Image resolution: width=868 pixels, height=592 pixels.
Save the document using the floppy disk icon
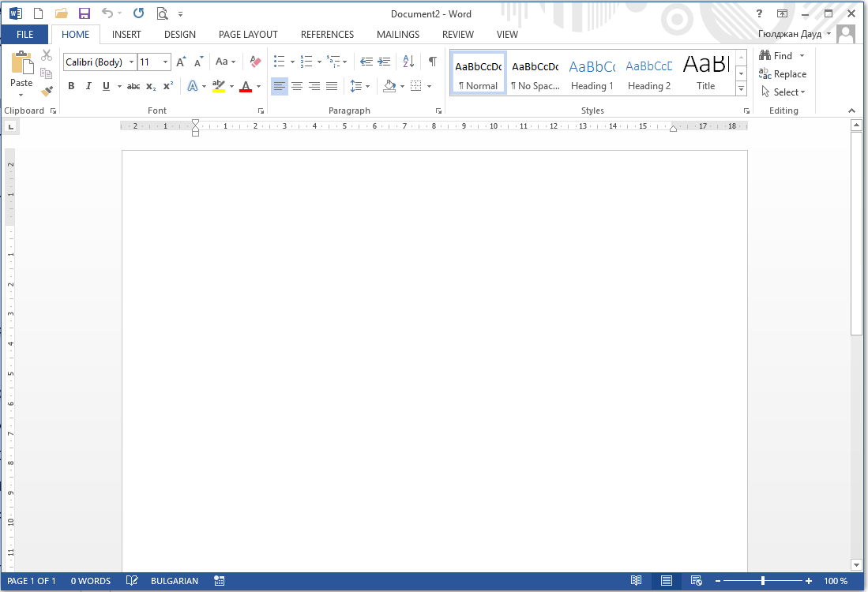[84, 13]
